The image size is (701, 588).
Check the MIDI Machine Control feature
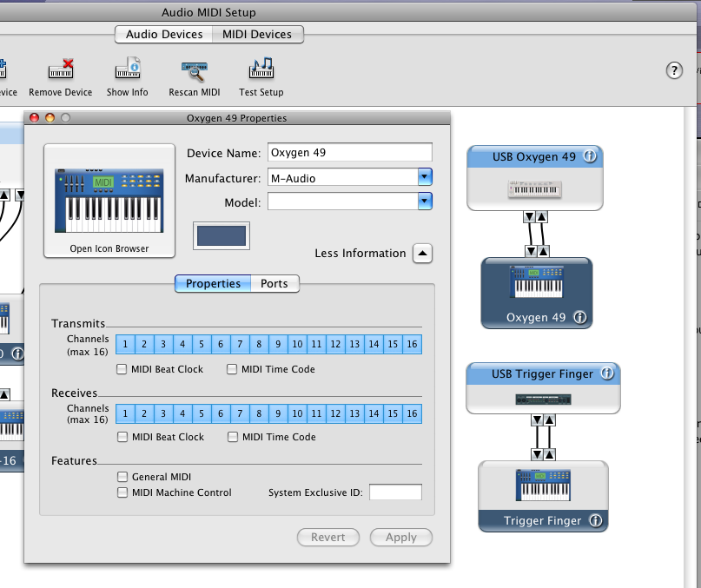[122, 492]
